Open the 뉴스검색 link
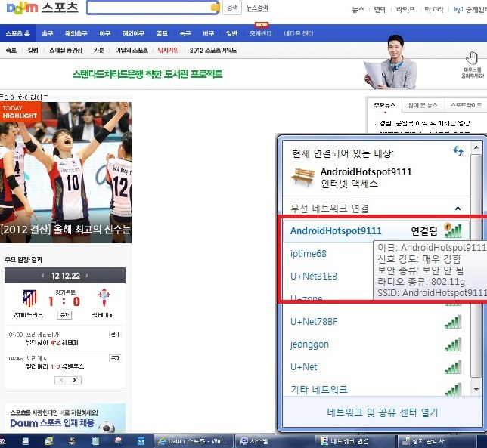Screen dimensions: 487x448 (257, 8)
